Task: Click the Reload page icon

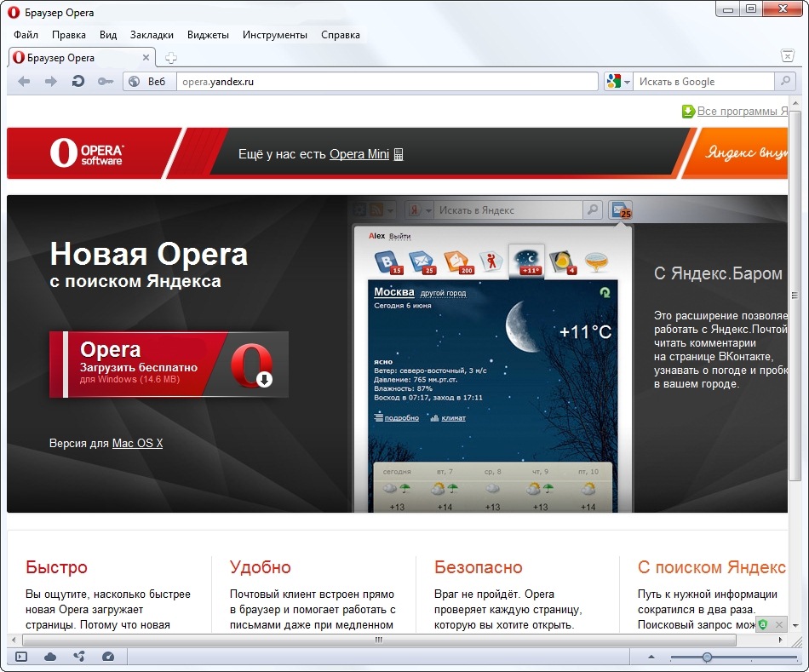Action: click(77, 82)
